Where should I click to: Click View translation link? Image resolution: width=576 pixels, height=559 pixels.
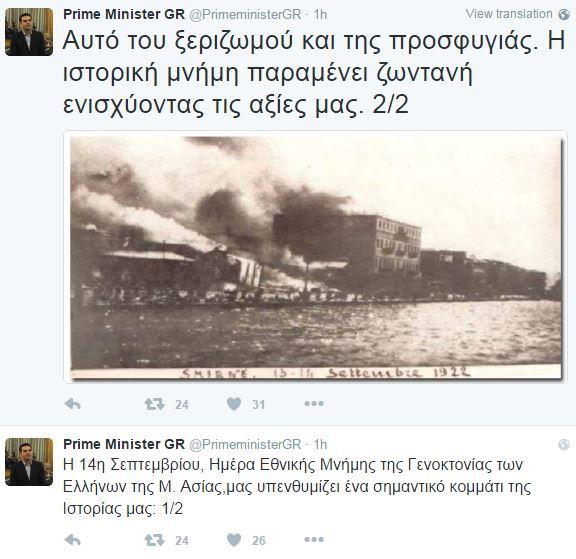(x=509, y=14)
